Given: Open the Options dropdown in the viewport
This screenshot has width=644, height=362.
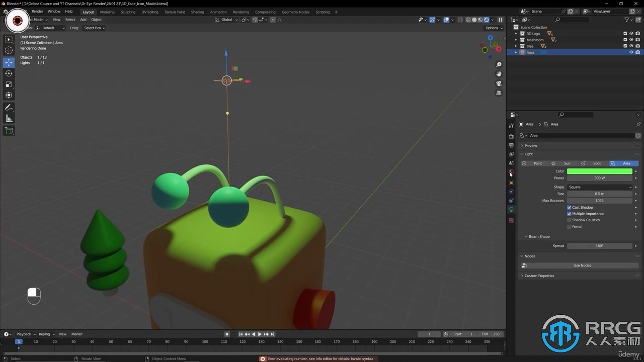Looking at the screenshot, I should (x=493, y=28).
